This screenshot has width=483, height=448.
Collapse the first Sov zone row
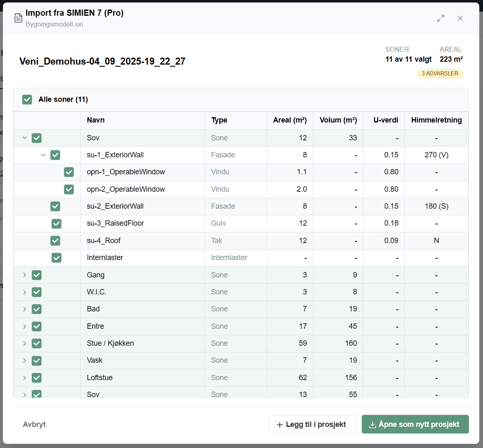(x=24, y=138)
